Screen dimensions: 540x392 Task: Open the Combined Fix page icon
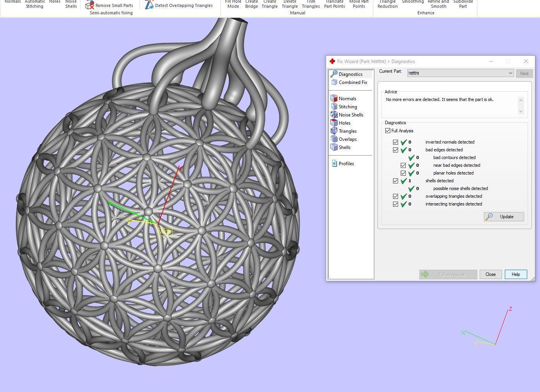point(334,82)
